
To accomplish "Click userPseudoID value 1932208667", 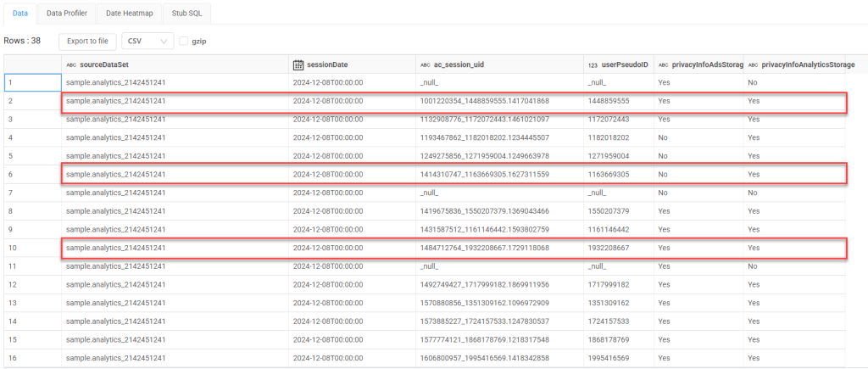I will pyautogui.click(x=609, y=248).
